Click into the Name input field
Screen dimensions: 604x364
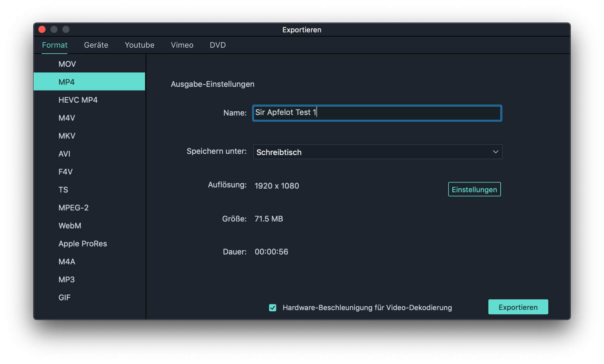click(x=377, y=113)
